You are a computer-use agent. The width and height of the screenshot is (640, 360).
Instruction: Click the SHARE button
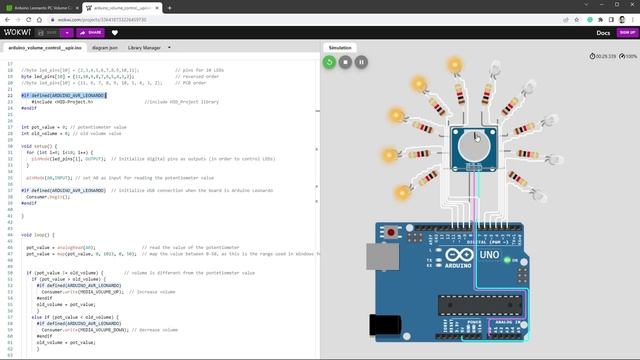tap(91, 33)
